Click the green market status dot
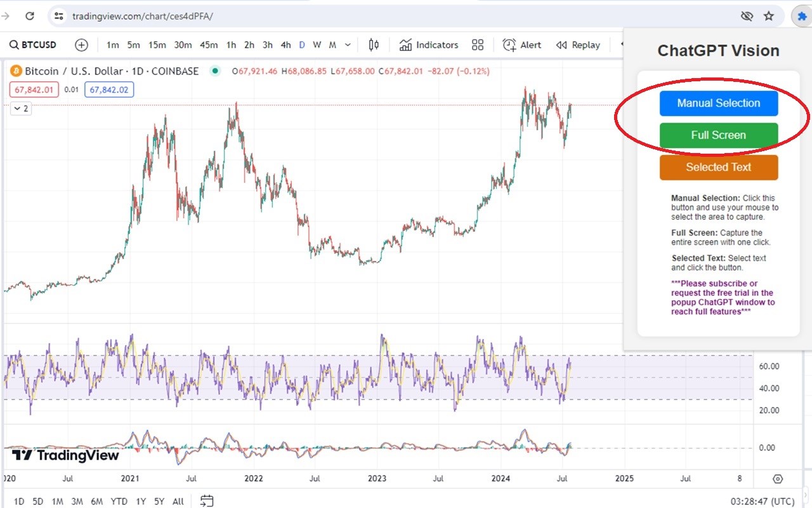Screen dimensions: 812x508 tap(216, 71)
